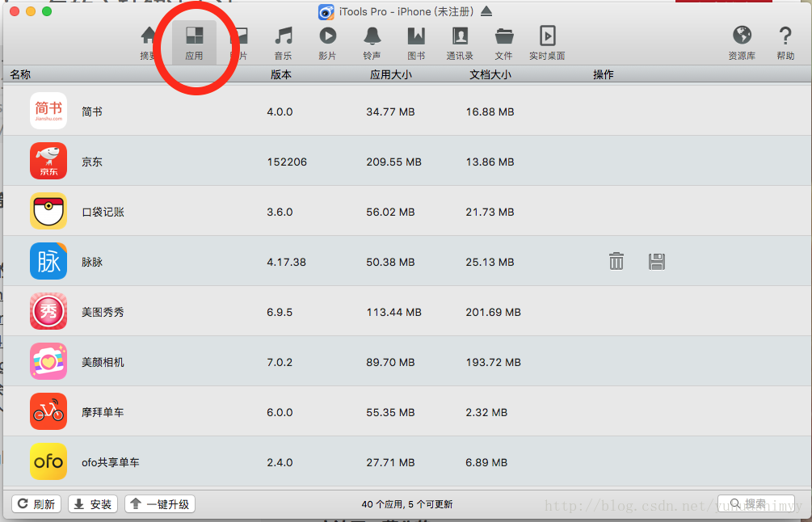Click the document size "6.89 MB"

486,462
